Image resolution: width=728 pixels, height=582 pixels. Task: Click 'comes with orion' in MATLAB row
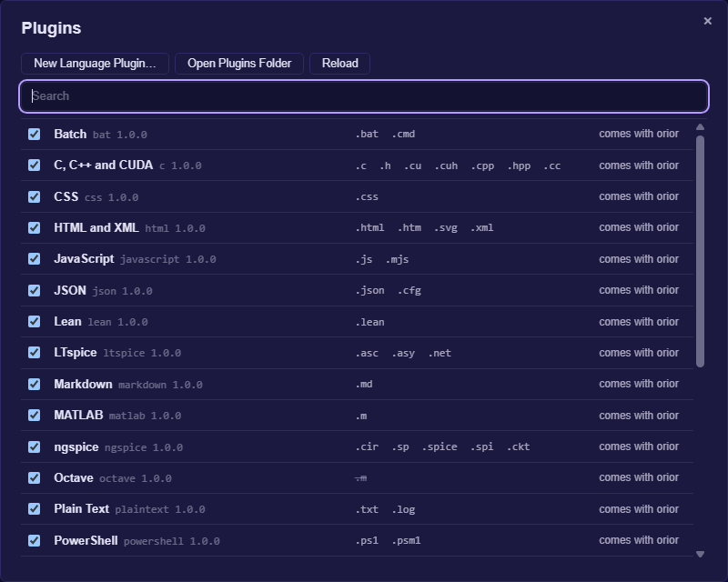(x=639, y=416)
